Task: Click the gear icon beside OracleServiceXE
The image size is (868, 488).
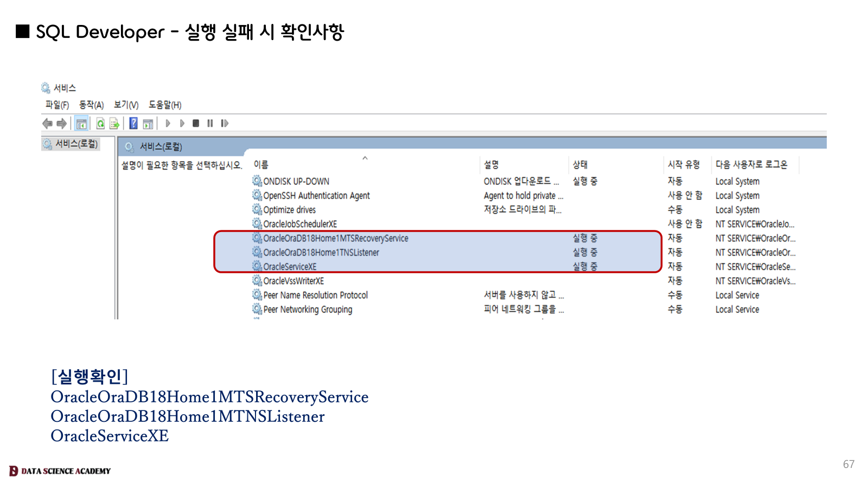Action: click(257, 266)
